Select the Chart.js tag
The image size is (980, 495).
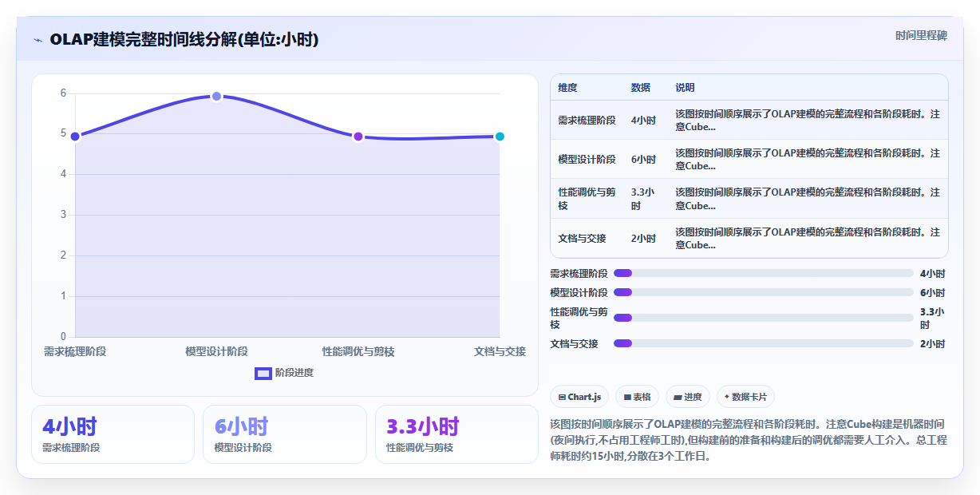(579, 397)
